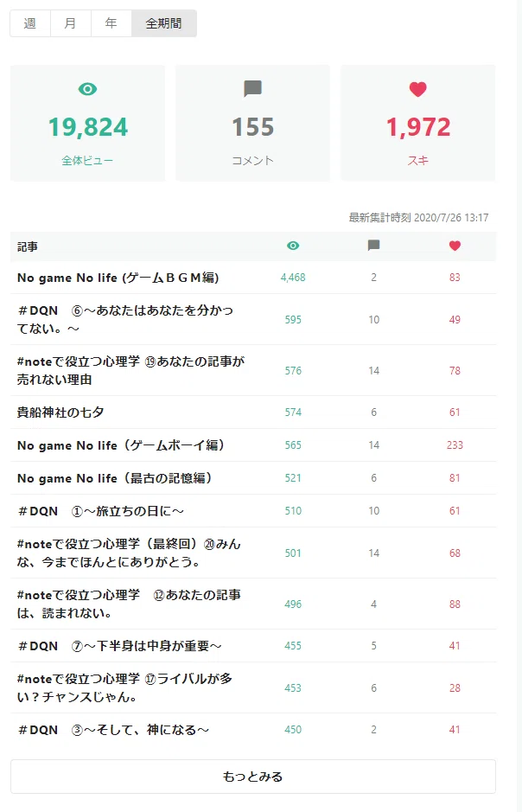Select the 年 period tab
The image size is (522, 812).
[x=111, y=23]
